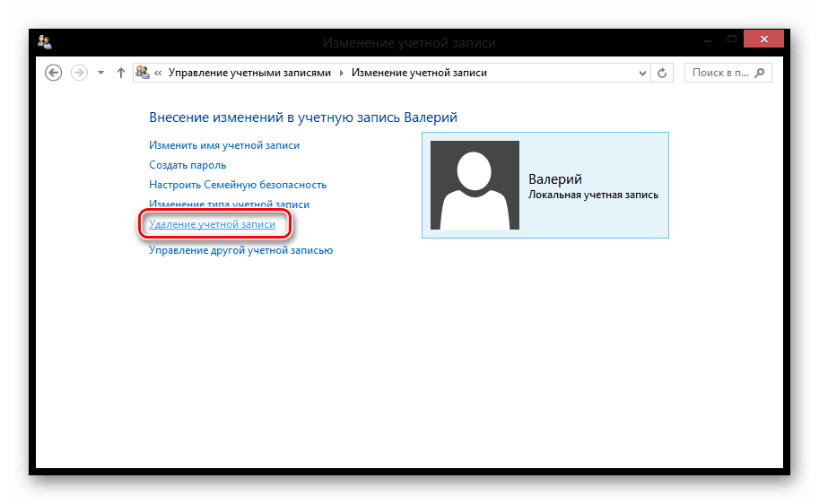The image size is (819, 504).
Task: Click Удаление учетной записи link
Action: click(x=212, y=224)
